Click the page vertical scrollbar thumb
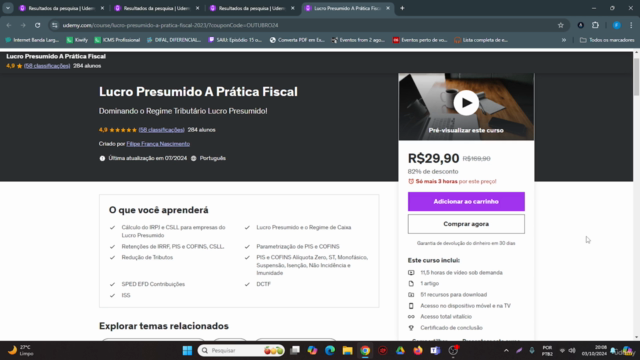This screenshot has height=360, width=640. (x=636, y=77)
